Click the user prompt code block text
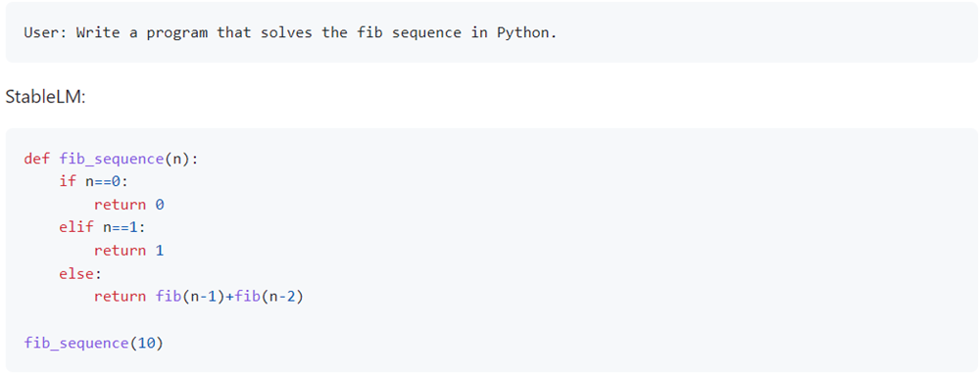 tap(290, 33)
